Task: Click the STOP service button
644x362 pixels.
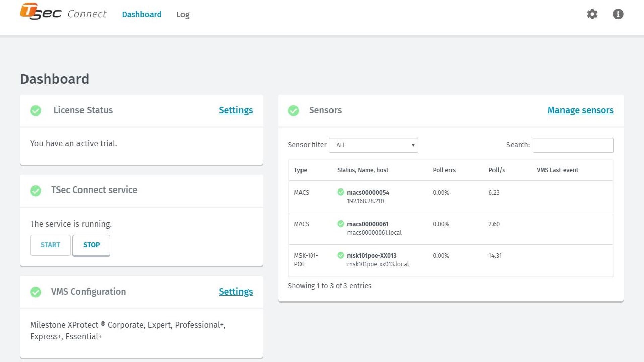Action: pyautogui.click(x=91, y=245)
